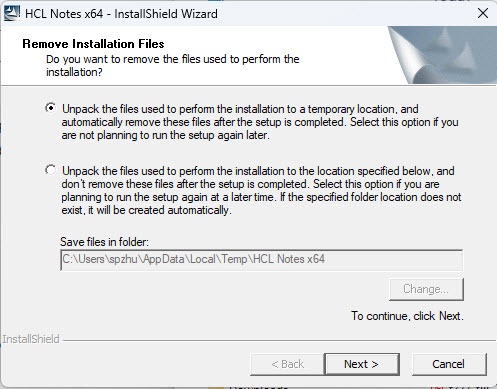Image resolution: width=497 pixels, height=389 pixels.
Task: Click the 'Save files in folder:' label
Action: click(x=104, y=242)
